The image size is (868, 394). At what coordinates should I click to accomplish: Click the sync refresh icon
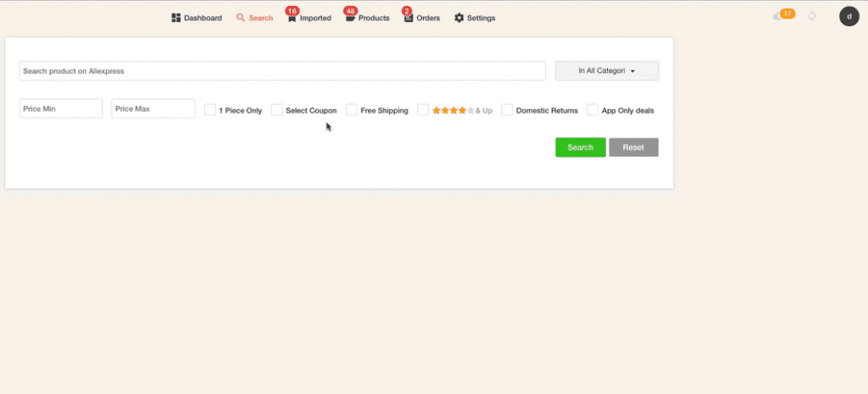point(812,16)
